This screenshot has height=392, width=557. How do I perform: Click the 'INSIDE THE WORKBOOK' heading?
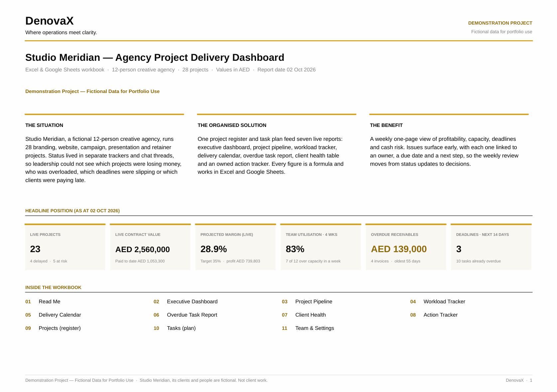point(53,288)
